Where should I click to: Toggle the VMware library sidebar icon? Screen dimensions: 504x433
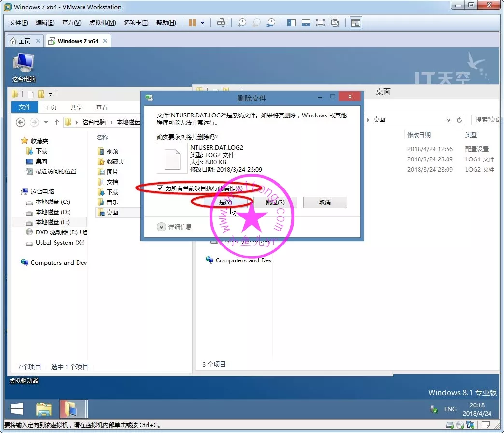[x=291, y=23]
